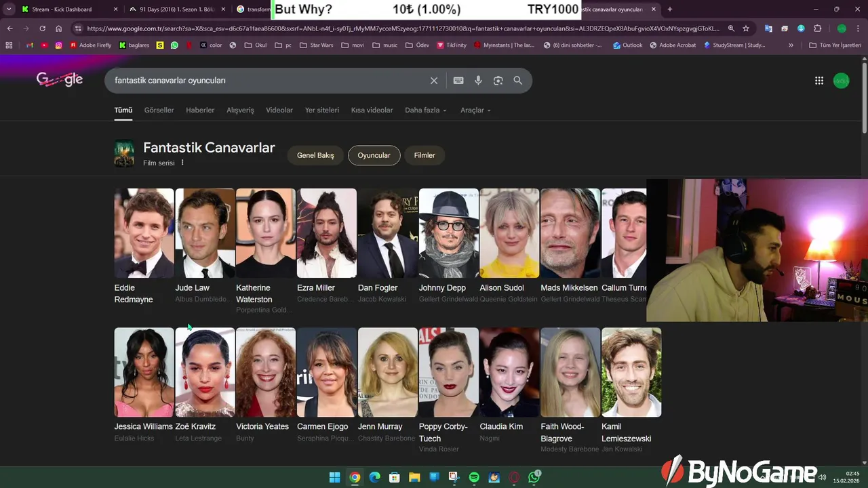Switch to the Videolar tab

pos(279,110)
